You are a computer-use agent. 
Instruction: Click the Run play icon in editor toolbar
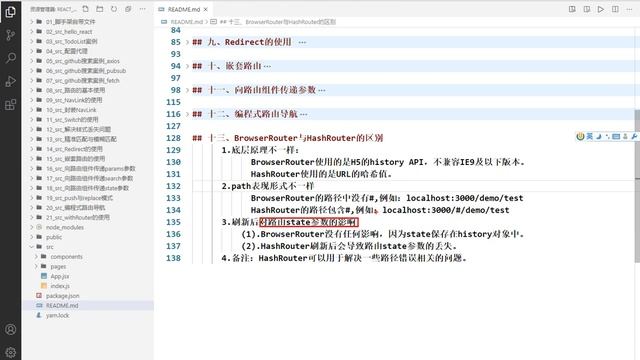[601, 9]
